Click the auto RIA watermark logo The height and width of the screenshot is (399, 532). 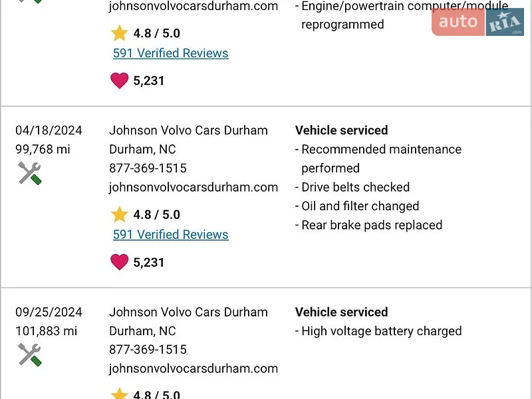pyautogui.click(x=477, y=22)
